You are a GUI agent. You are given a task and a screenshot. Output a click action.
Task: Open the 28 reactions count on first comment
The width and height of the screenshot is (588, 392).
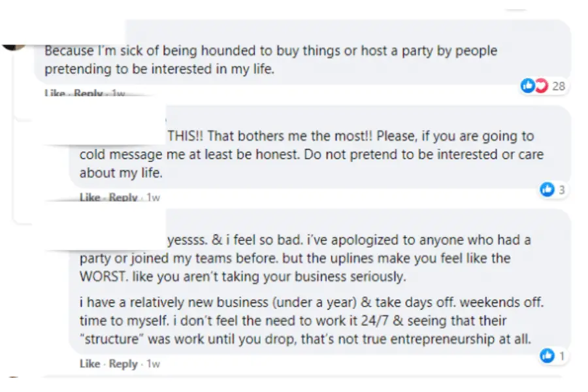pyautogui.click(x=559, y=86)
